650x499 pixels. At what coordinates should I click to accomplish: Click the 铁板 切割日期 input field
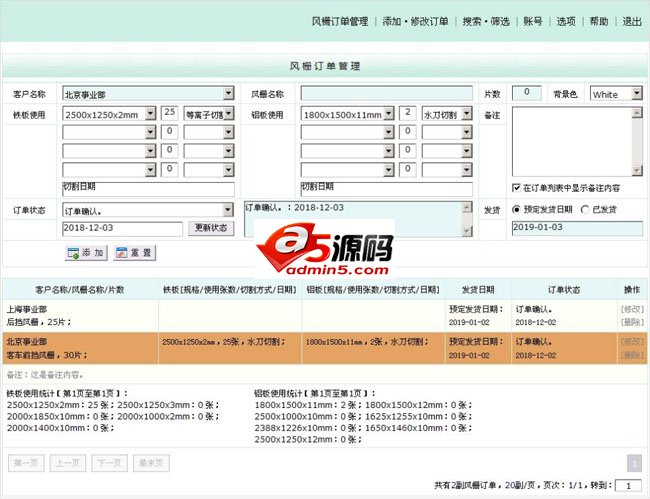(x=148, y=189)
